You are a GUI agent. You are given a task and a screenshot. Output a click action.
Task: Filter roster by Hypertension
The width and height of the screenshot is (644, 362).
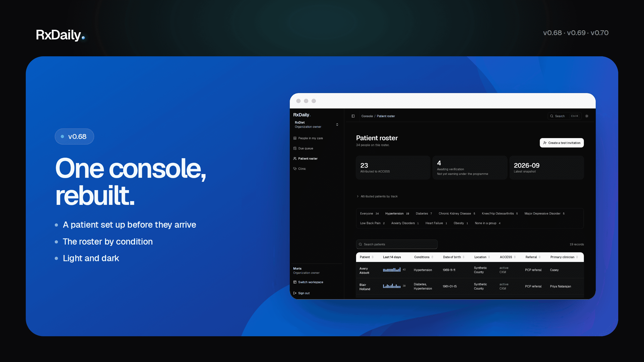coord(397,213)
